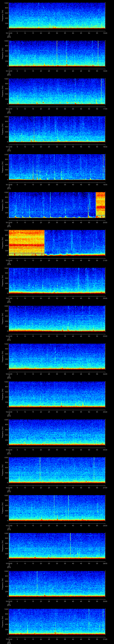Click the 18:25:00 start time label
Screen dimensions: 114x644
(9, 450)
